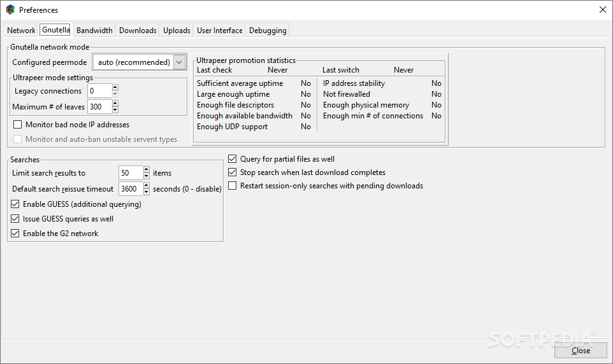This screenshot has width=613, height=364.
Task: Increase Maximum # of leaves value
Action: (x=115, y=103)
